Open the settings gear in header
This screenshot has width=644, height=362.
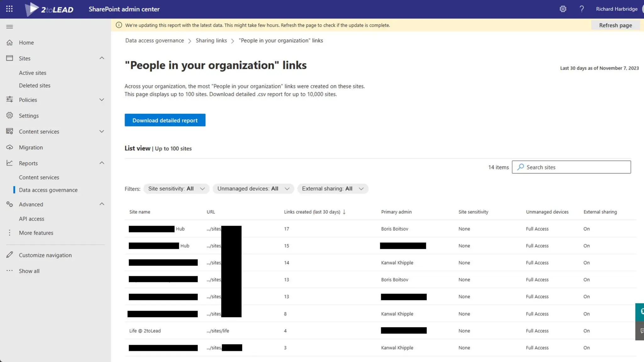point(563,9)
